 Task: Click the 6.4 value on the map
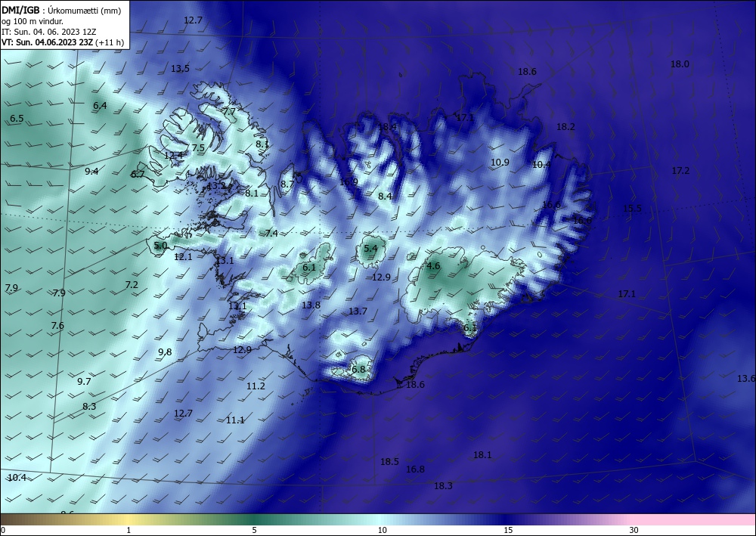click(100, 106)
